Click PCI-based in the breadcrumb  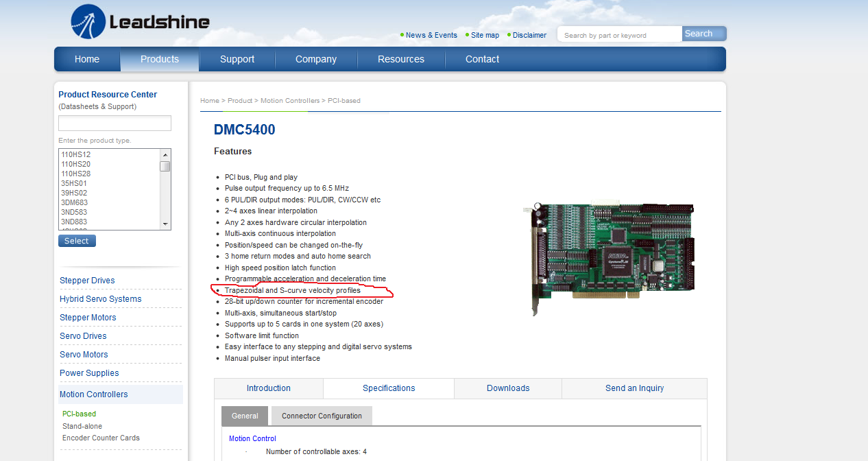pyautogui.click(x=344, y=101)
